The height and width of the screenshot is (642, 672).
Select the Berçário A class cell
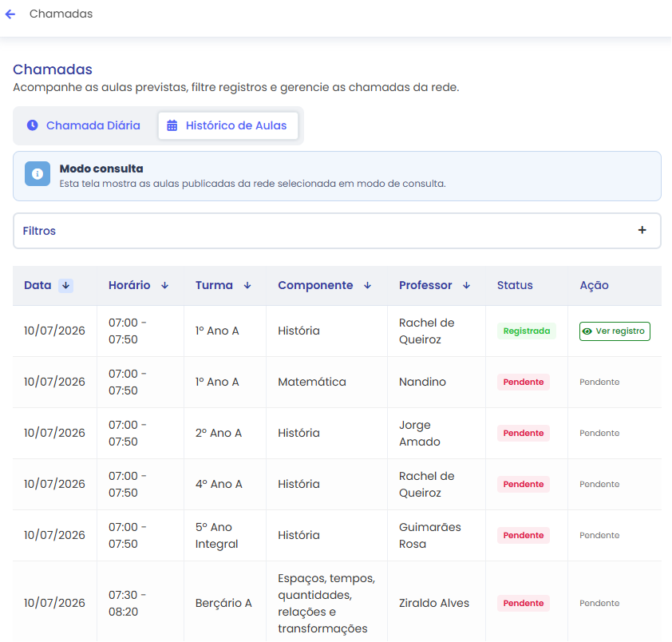click(223, 603)
